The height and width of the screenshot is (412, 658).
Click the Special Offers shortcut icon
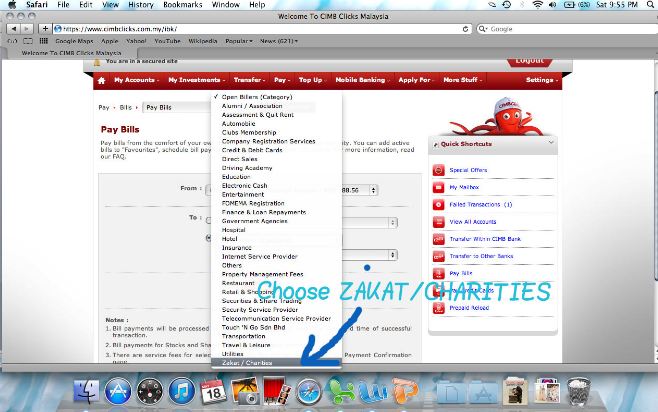pos(439,170)
